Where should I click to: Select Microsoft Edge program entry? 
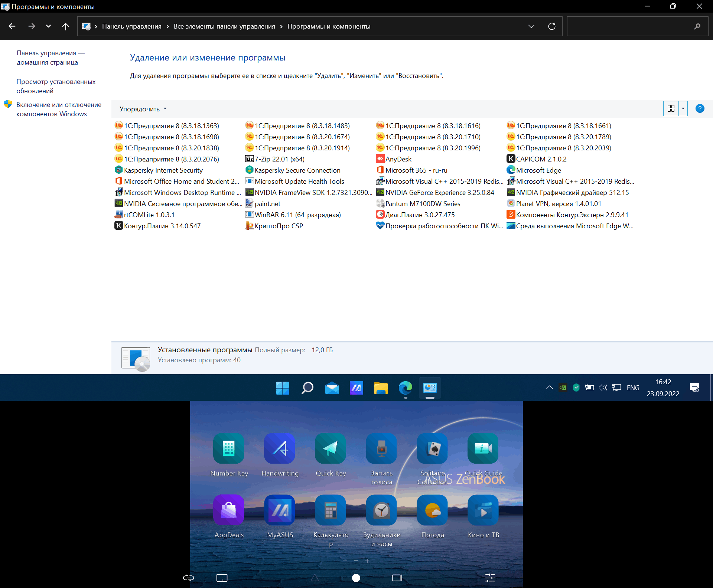534,170
